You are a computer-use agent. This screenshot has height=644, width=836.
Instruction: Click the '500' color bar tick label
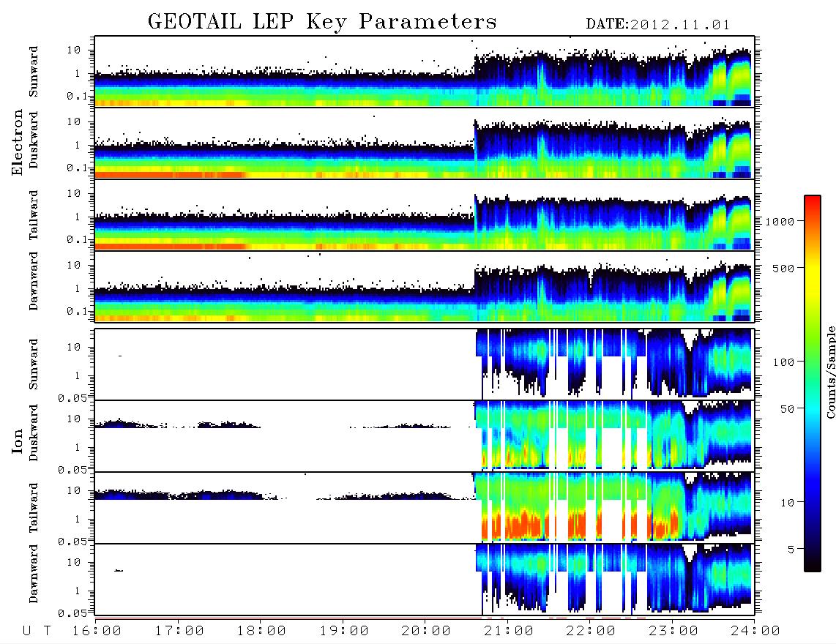point(783,268)
